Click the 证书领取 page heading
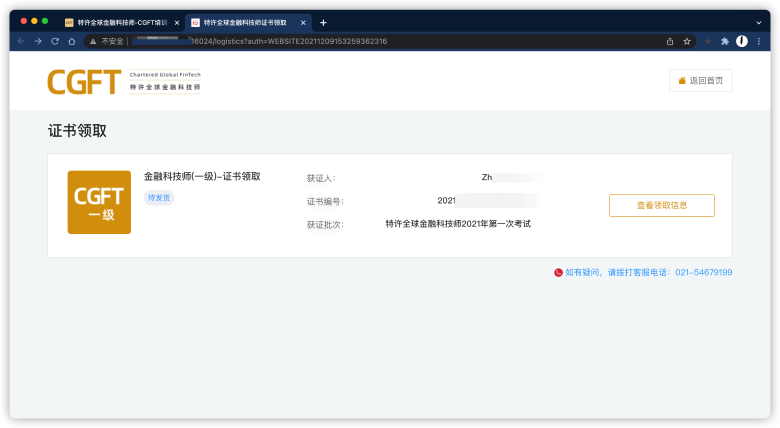Screen dimensions: 780x428 [77, 131]
